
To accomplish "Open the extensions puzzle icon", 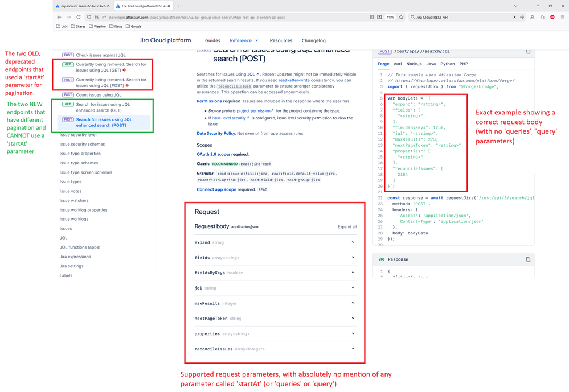I will (542, 17).
